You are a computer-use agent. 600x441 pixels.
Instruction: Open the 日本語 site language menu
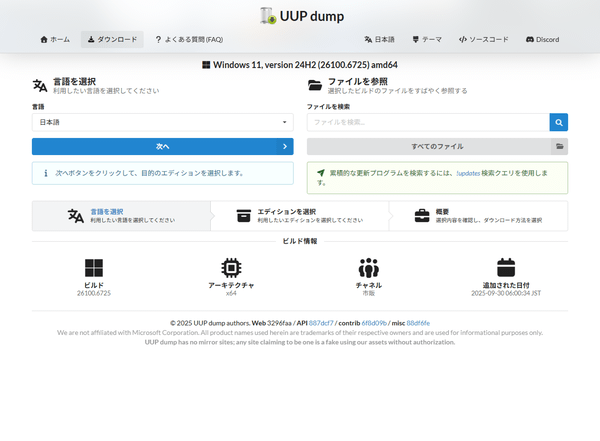[380, 40]
